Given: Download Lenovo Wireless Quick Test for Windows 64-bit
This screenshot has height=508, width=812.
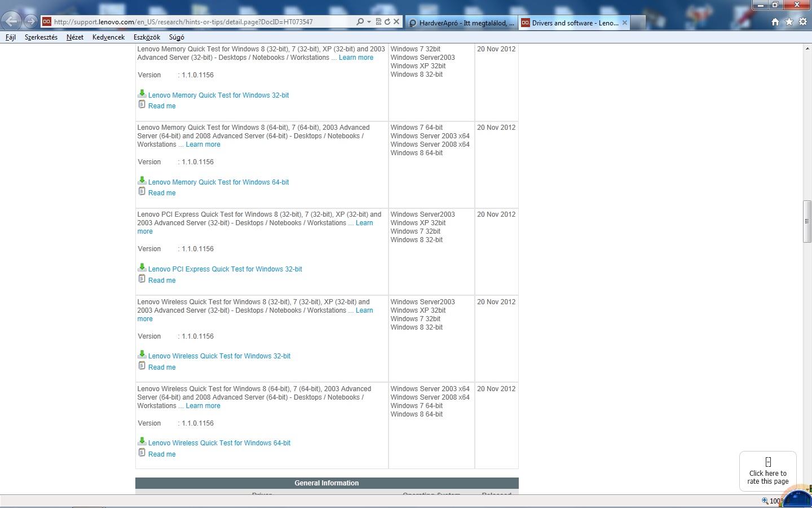Looking at the screenshot, I should 219,443.
